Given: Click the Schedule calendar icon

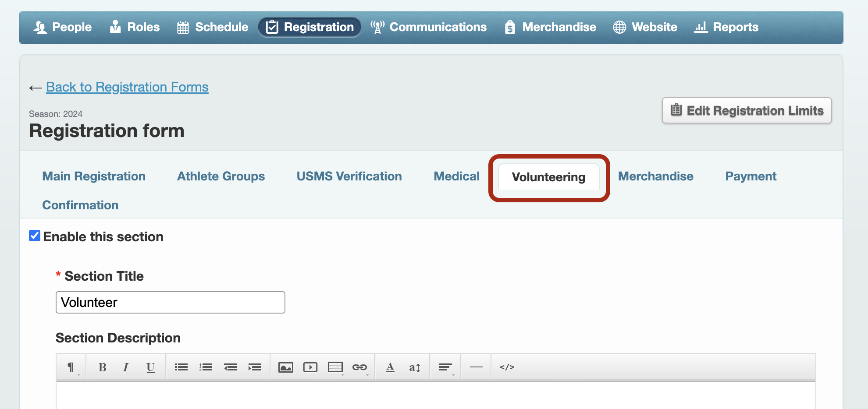Looking at the screenshot, I should pos(183,27).
